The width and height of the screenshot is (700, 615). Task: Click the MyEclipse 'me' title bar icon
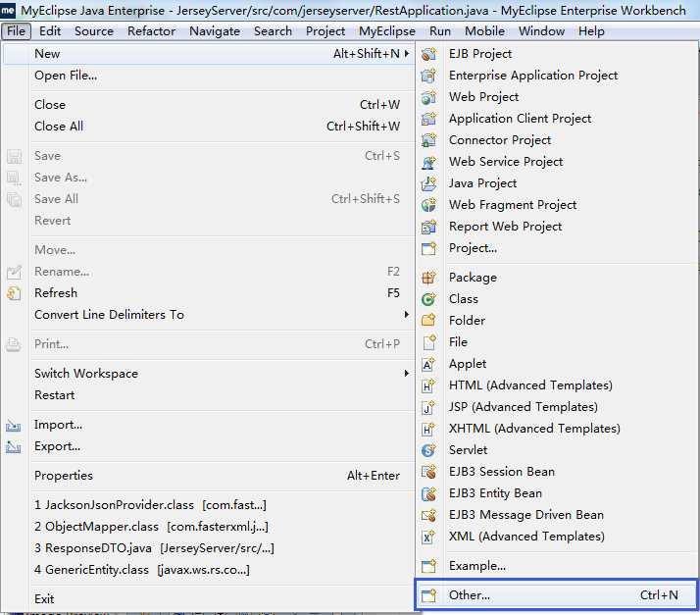click(8, 10)
